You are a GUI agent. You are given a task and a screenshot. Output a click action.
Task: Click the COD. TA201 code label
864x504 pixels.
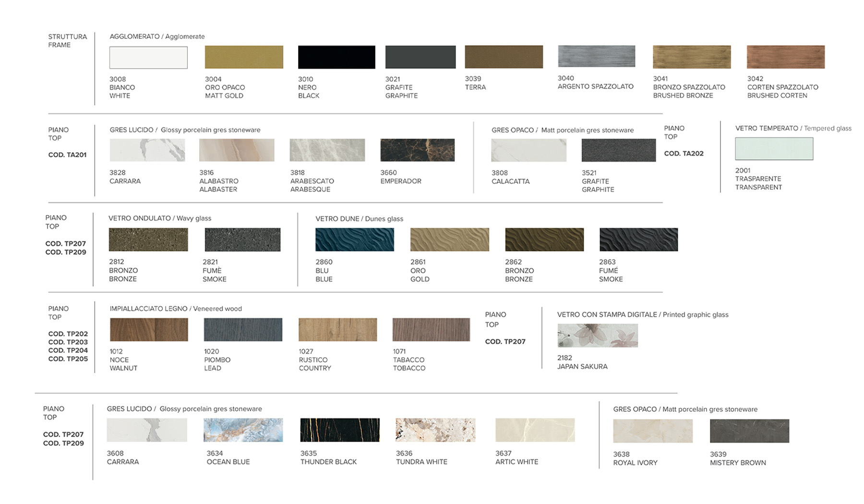coord(67,155)
